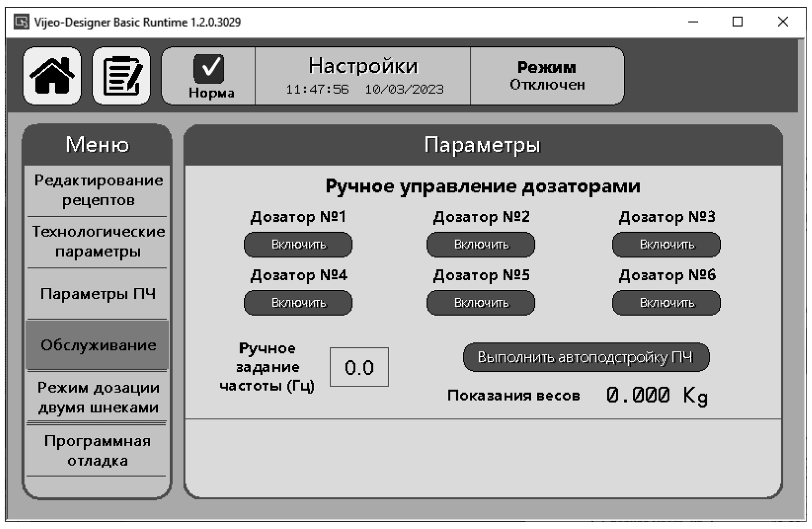The image size is (812, 529).
Task: Open Режим дозации двумя шнеками
Action: 98,397
